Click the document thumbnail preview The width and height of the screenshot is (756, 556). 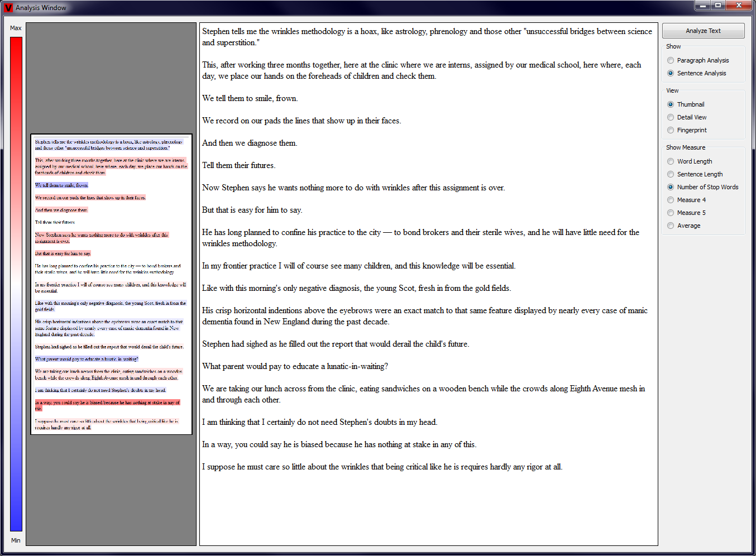[x=111, y=284]
